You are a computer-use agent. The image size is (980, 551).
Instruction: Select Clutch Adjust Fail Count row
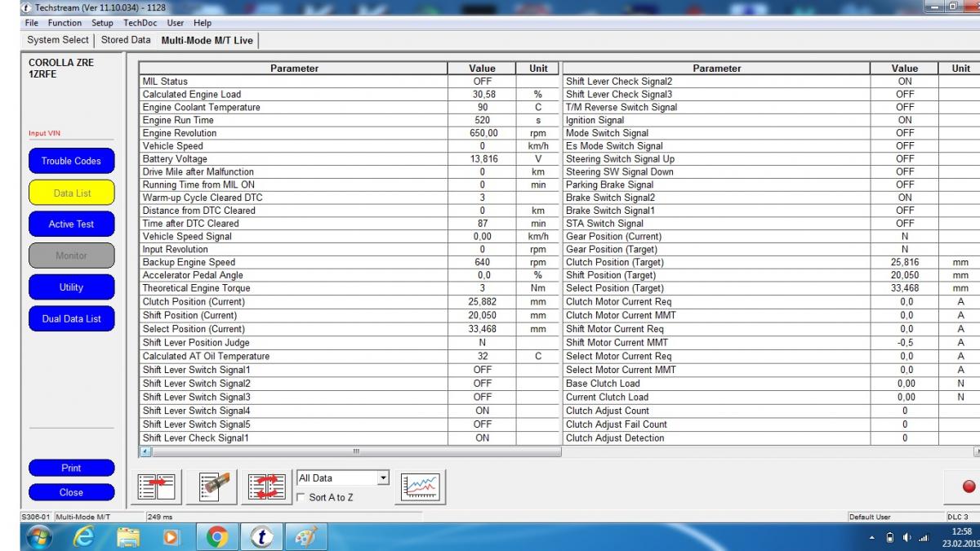[771, 424]
